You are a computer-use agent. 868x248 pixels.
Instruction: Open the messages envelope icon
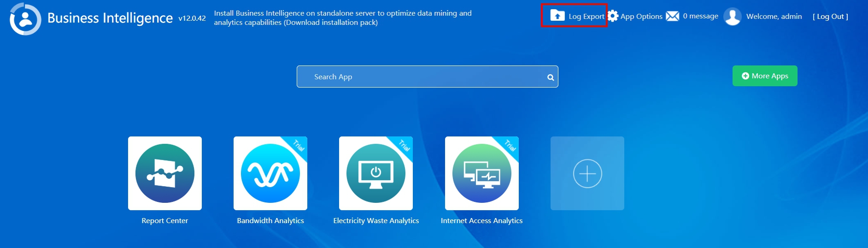point(673,16)
